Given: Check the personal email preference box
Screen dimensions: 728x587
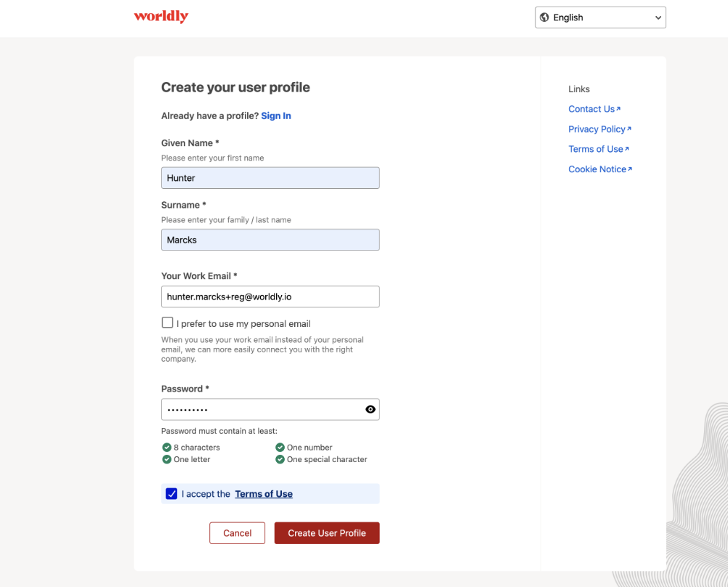Looking at the screenshot, I should point(167,323).
